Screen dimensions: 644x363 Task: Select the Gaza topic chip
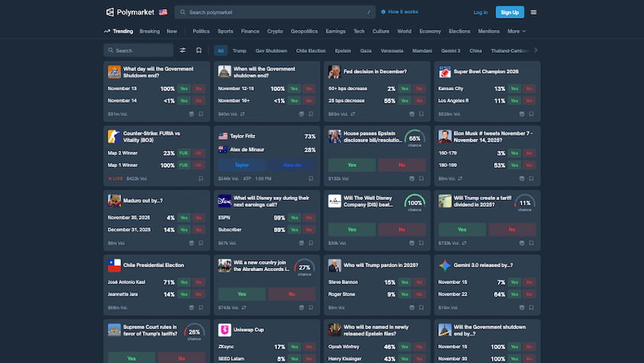tap(366, 51)
